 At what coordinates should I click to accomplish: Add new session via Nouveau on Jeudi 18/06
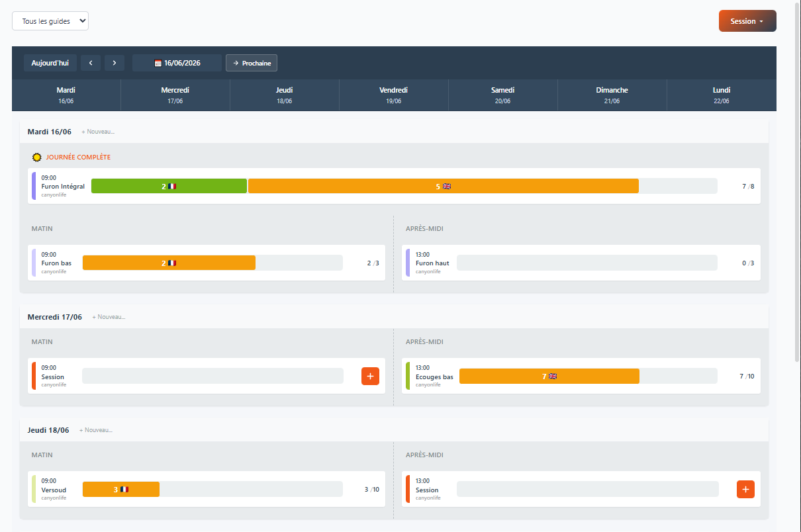click(x=96, y=430)
